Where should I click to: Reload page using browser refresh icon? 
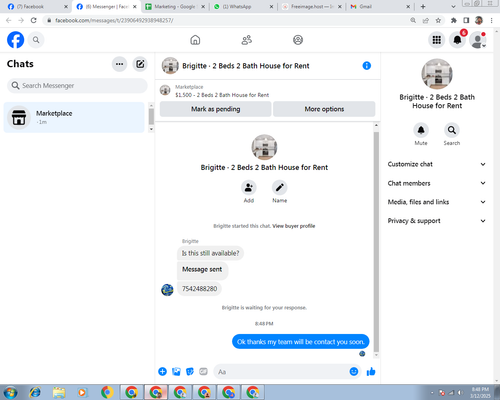(34, 20)
